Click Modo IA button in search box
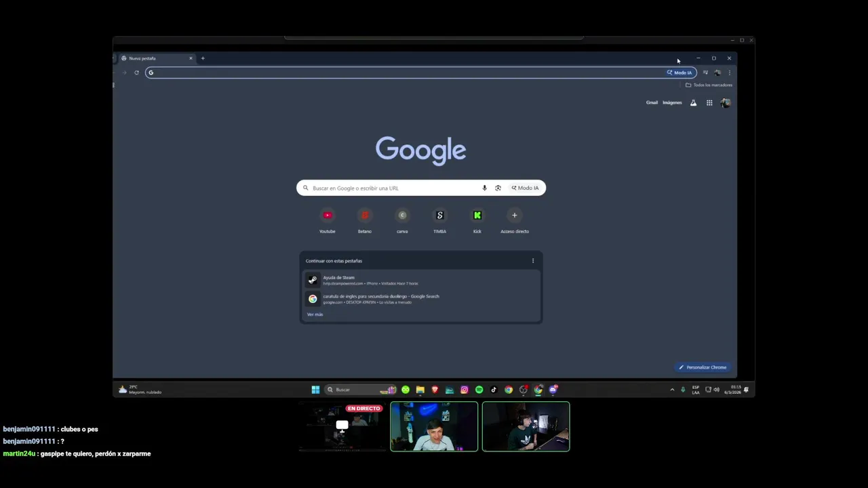Viewport: 868px width, 488px height. [526, 188]
